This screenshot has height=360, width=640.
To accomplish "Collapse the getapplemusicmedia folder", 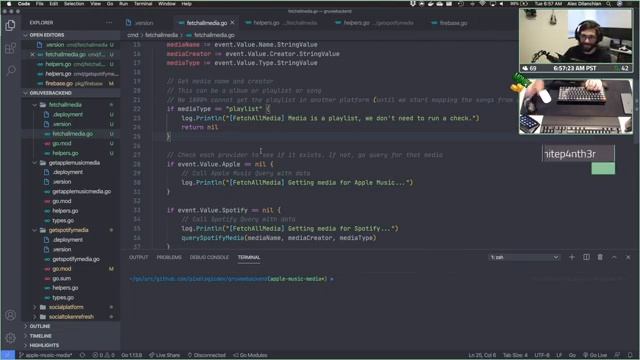I will tap(74, 163).
